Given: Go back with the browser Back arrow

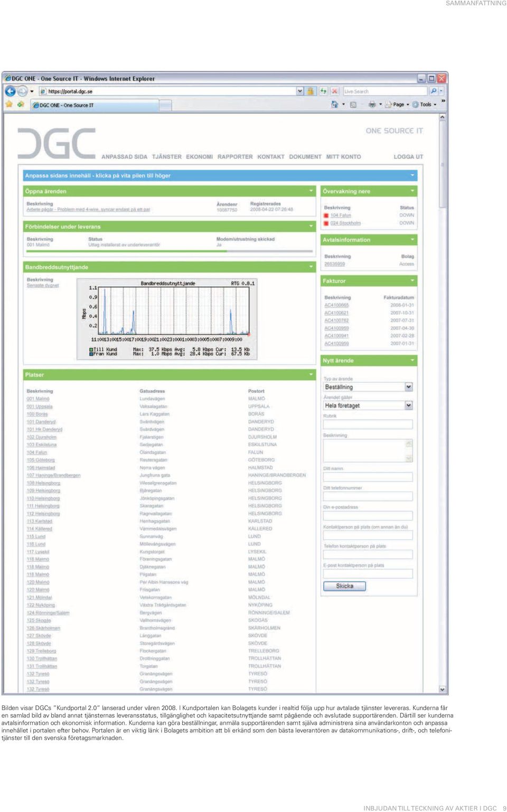Looking at the screenshot, I should coord(10,91).
